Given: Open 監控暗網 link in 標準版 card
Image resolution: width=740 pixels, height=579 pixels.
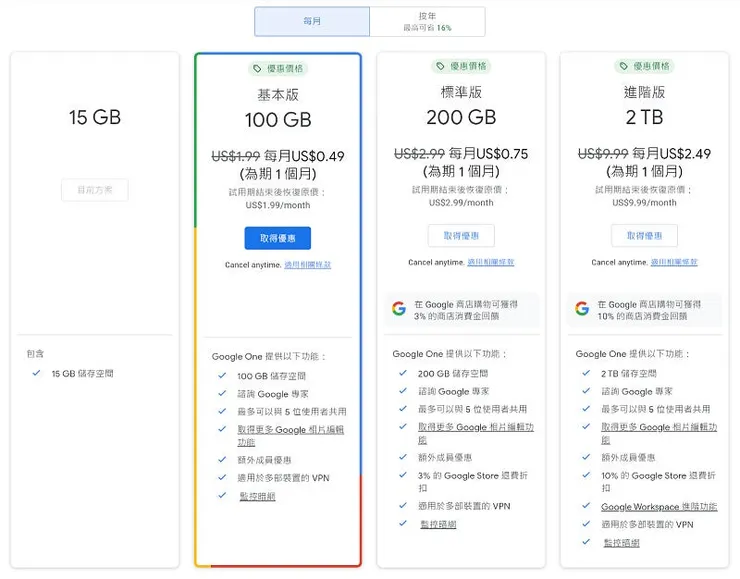Looking at the screenshot, I should click(x=438, y=524).
